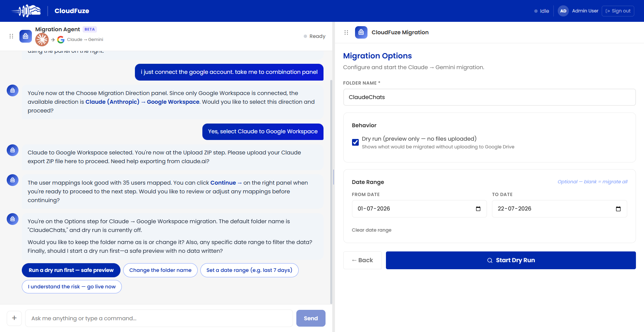Click the From Date field
The width and height of the screenshot is (644, 332).
(x=419, y=209)
